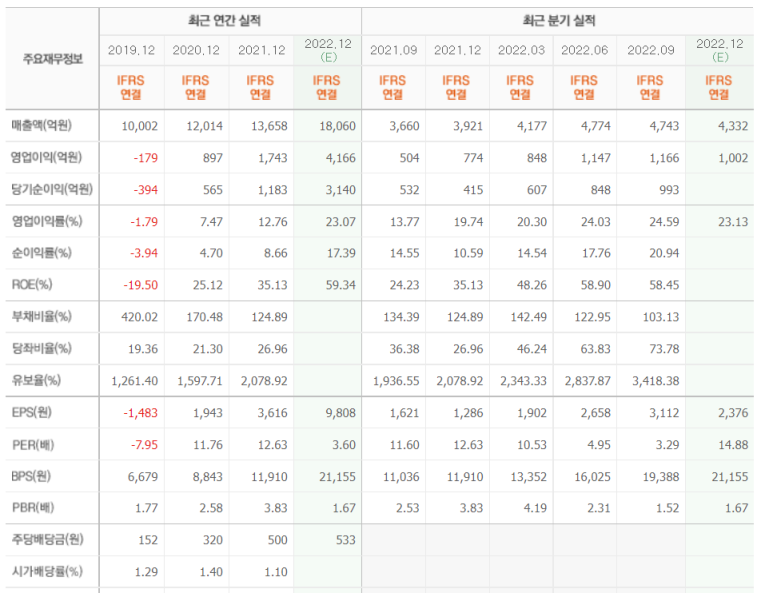The image size is (773, 593).
Task: Click net margin value -3.94
Action: pos(144,253)
